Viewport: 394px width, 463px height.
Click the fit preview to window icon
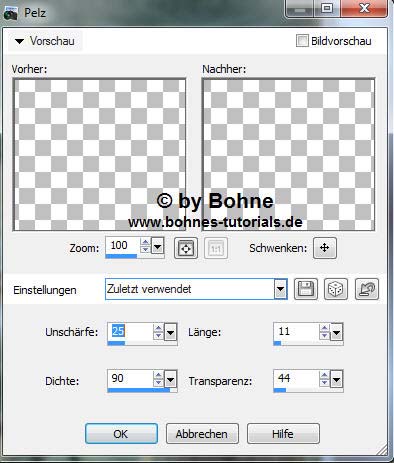tap(186, 248)
